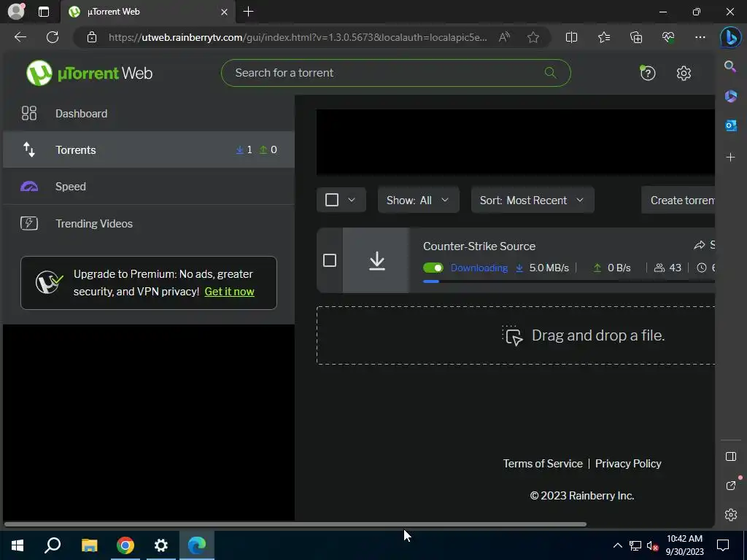Click the browser address bar URL
This screenshot has height=560, width=747.
[298, 37]
